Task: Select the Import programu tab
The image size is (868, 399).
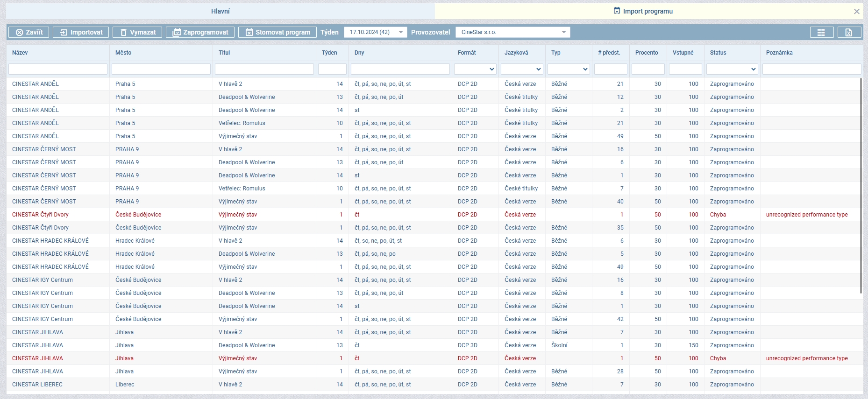Action: point(643,11)
